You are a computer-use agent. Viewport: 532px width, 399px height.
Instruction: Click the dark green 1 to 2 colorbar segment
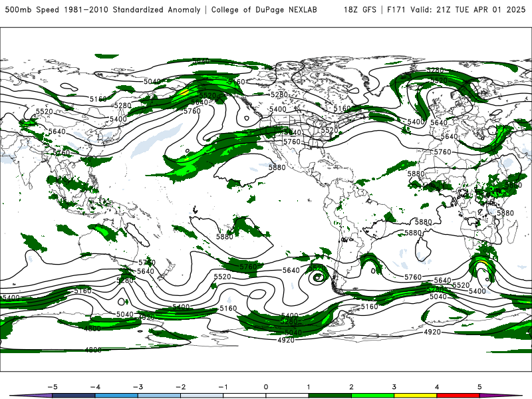click(330, 396)
